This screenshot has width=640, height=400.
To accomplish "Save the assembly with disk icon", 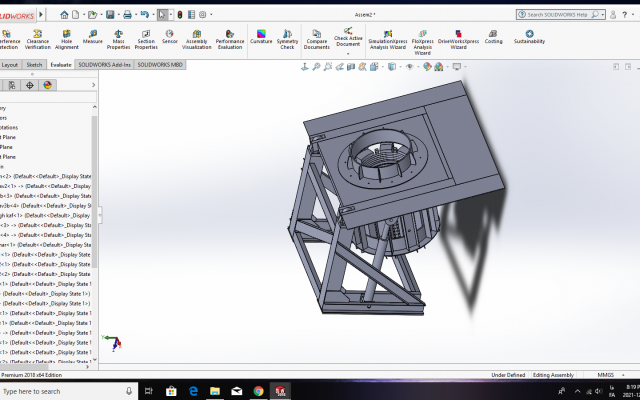I will coord(110,15).
